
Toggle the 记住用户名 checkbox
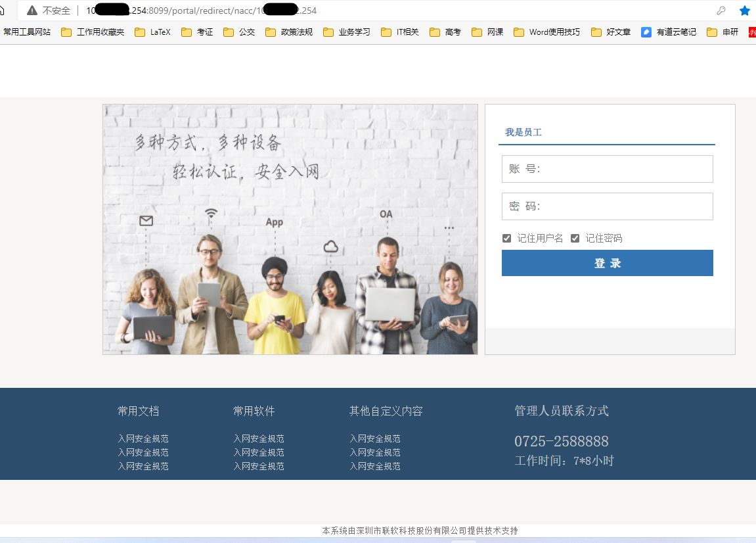point(506,239)
